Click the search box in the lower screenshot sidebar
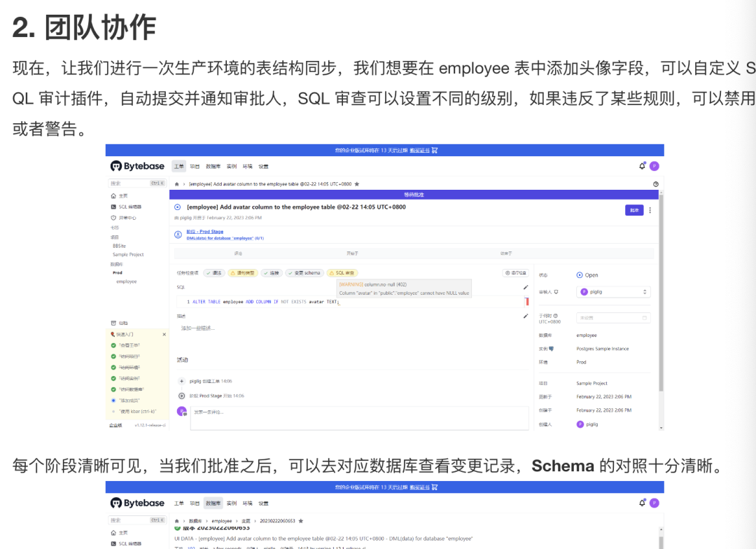 (x=137, y=520)
